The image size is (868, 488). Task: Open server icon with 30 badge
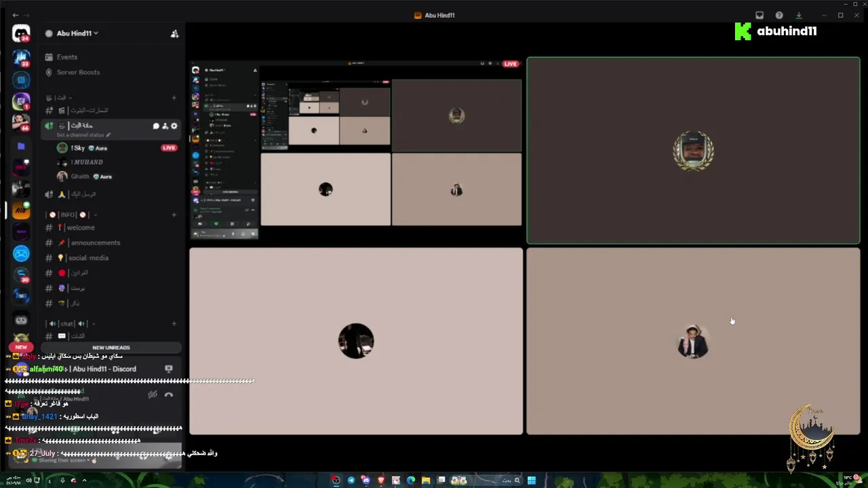tap(21, 275)
